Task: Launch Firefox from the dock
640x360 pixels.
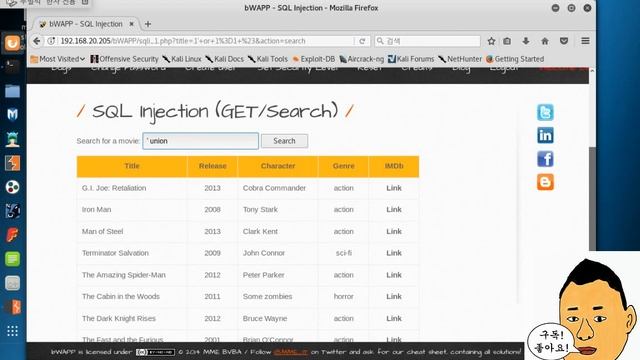Action: coord(12,42)
